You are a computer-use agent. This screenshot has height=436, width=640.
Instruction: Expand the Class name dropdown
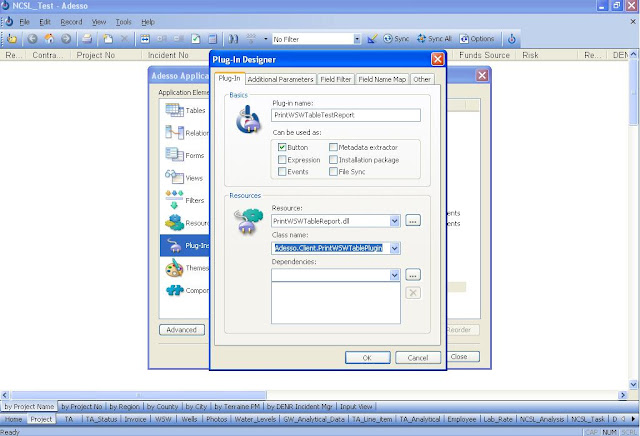[394, 248]
